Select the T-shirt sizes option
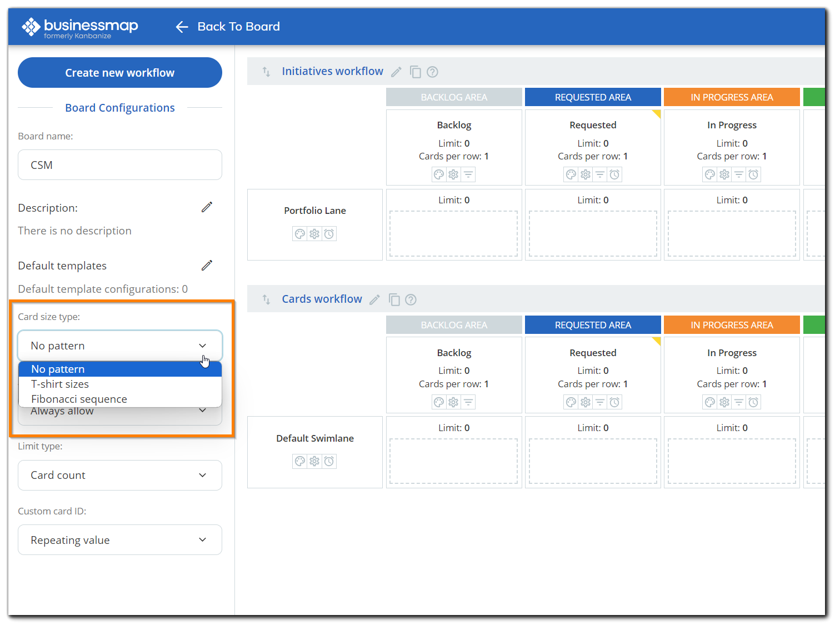Image resolution: width=840 pixels, height=630 pixels. point(60,384)
